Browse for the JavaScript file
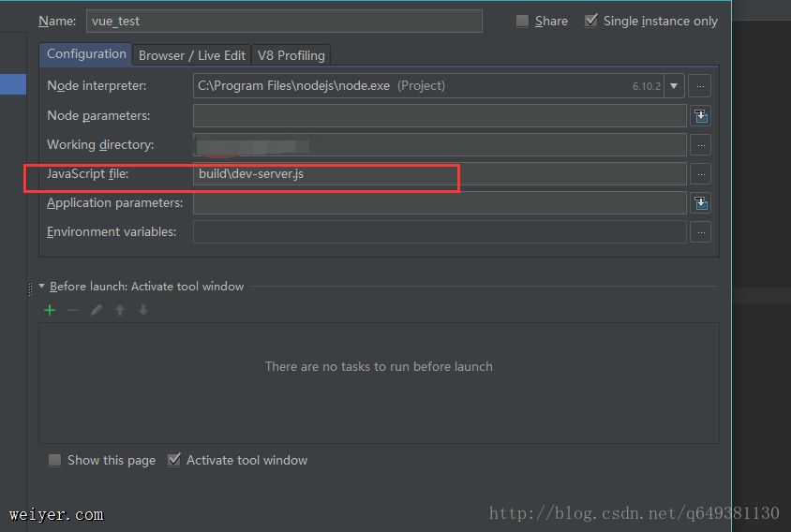The image size is (791, 532). tap(700, 174)
